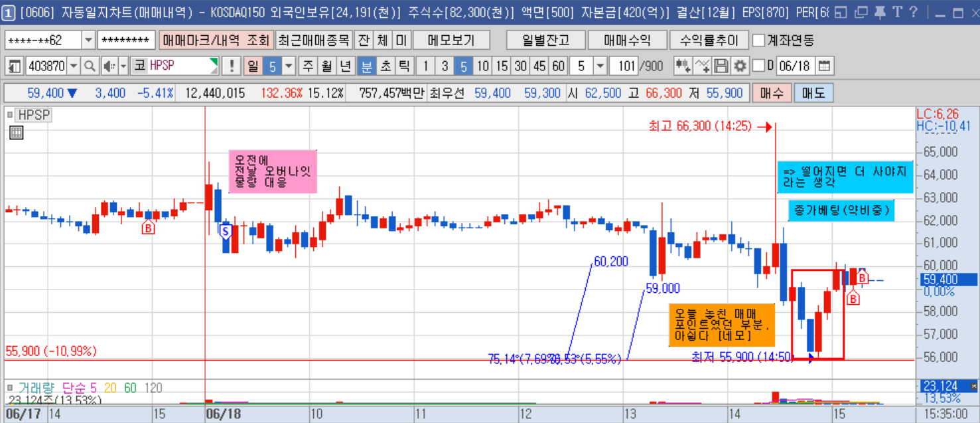The image size is (980, 423).
Task: Click the S sell marker on the chart
Action: click(225, 231)
